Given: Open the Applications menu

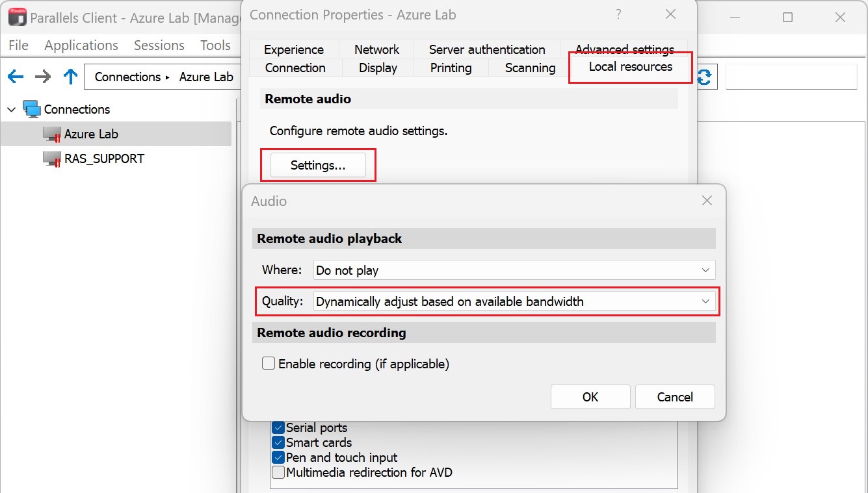Looking at the screenshot, I should point(81,45).
